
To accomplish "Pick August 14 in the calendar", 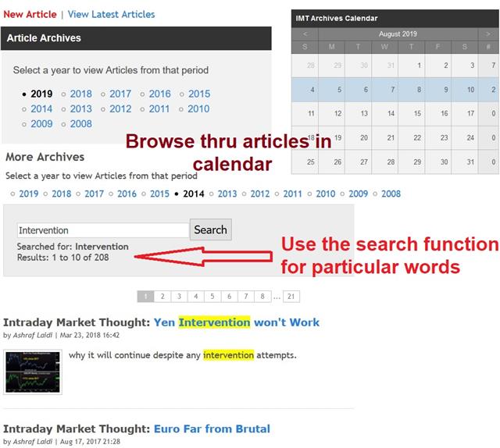I will click(385, 113).
